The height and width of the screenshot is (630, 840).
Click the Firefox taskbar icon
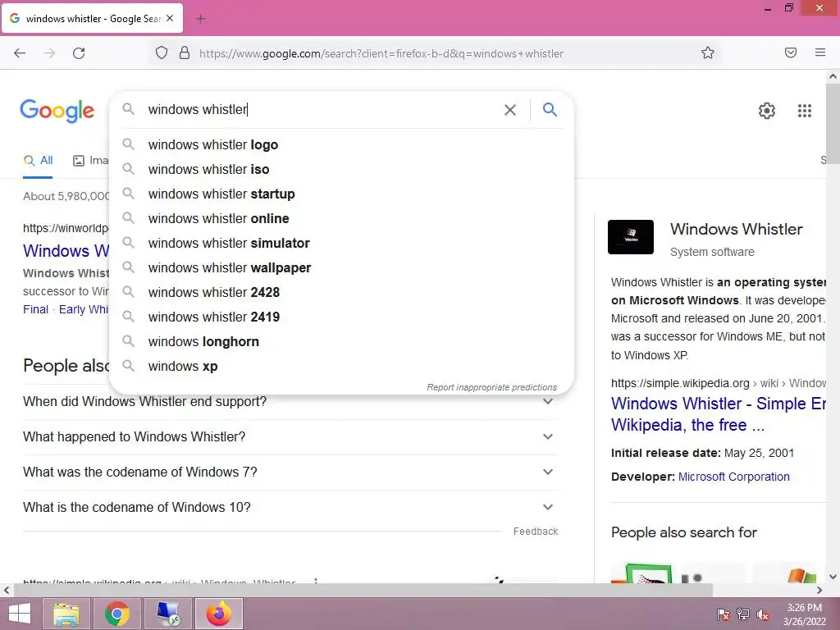(218, 614)
